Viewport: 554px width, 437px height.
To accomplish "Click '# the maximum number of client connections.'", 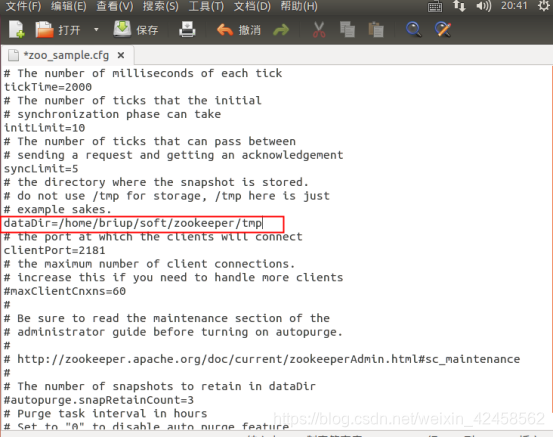I will (x=149, y=264).
